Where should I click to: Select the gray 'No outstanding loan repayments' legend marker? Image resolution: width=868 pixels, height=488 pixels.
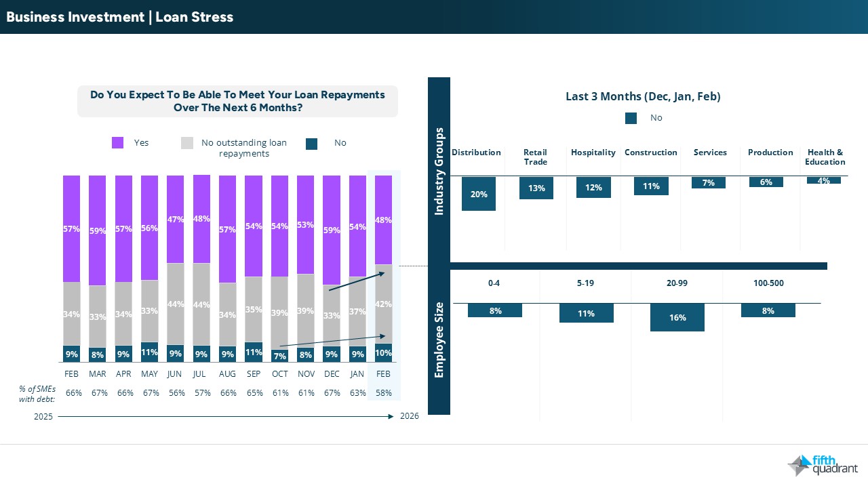click(187, 143)
